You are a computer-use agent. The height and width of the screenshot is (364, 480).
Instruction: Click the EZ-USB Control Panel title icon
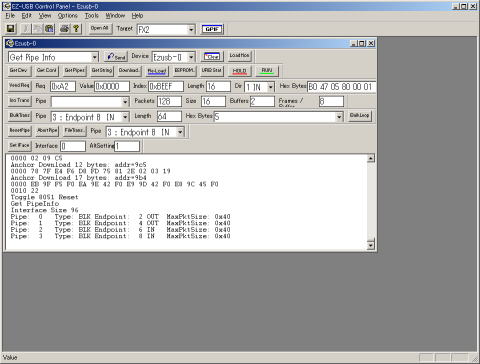tap(6, 6)
